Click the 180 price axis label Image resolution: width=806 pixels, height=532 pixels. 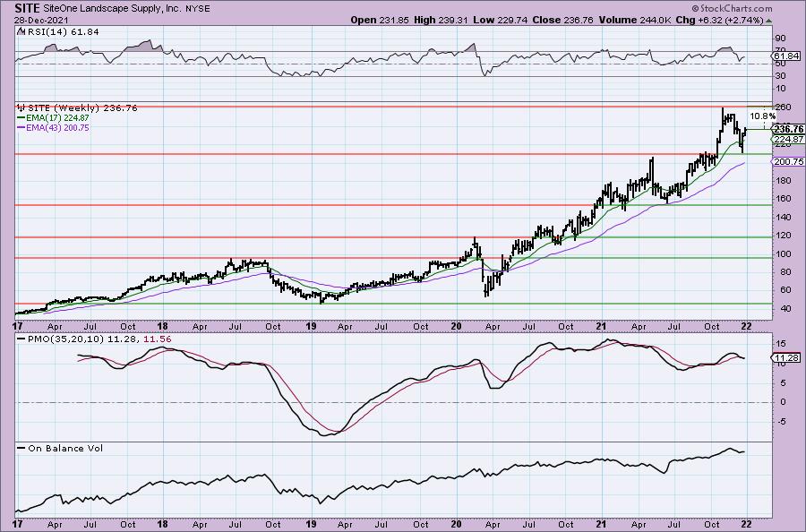(783, 180)
